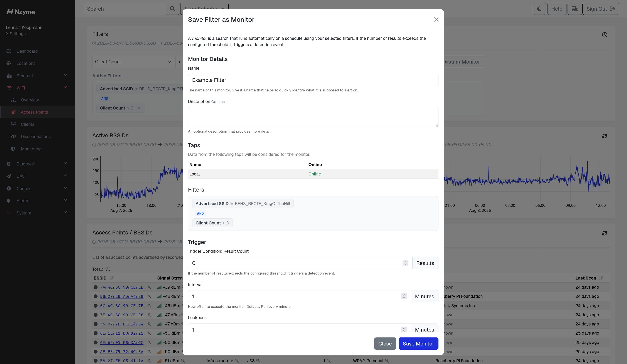
Task: Refresh the Active BSSIDs chart
Action: tap(605, 136)
